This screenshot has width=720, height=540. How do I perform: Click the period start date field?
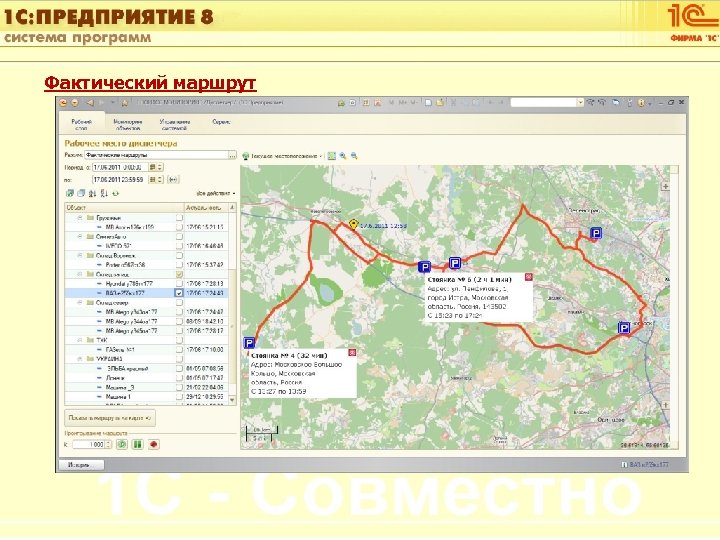[x=121, y=167]
